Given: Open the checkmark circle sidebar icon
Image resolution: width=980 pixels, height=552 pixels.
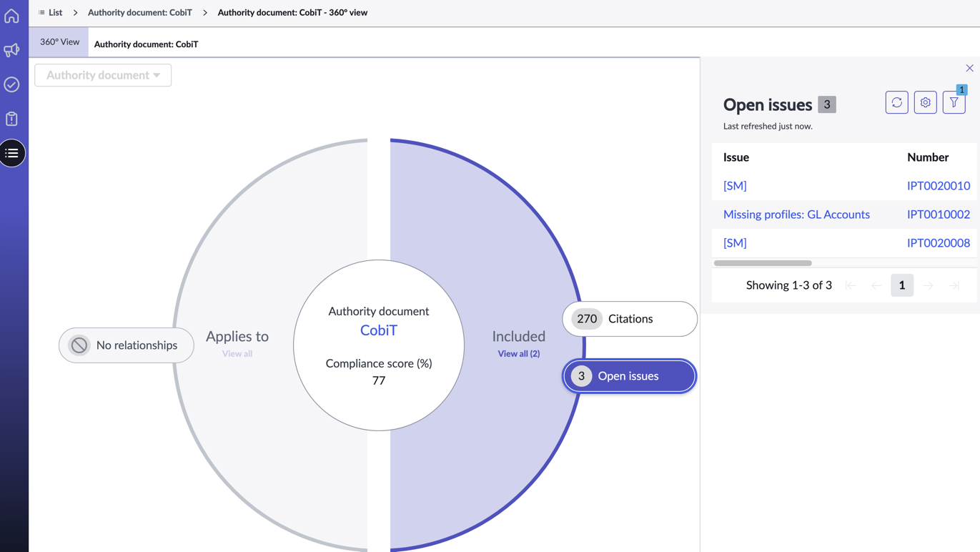Looking at the screenshot, I should click(x=11, y=84).
